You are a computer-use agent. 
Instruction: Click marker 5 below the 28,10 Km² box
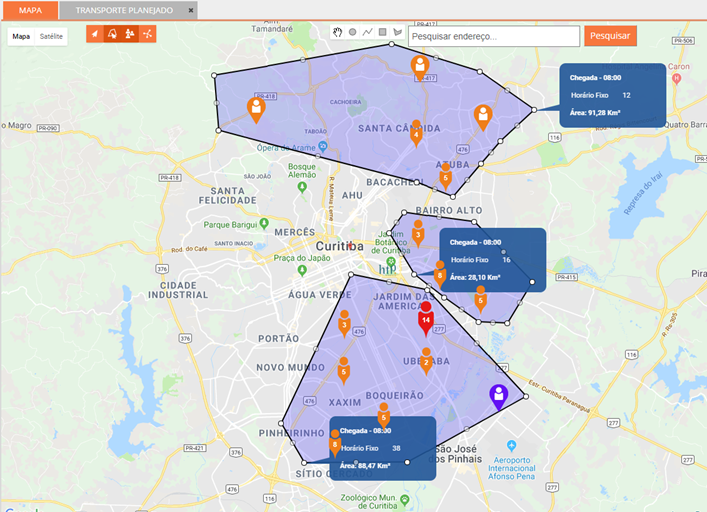click(x=481, y=299)
